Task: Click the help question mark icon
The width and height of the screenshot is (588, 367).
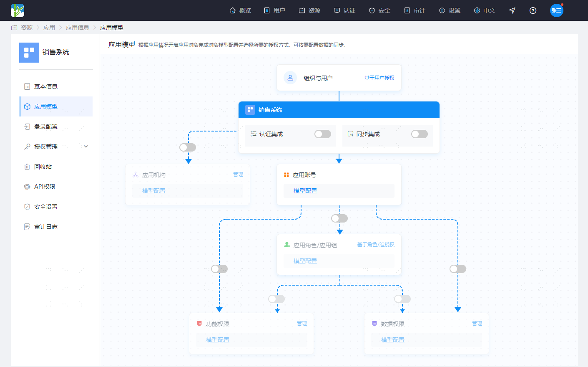Action: pyautogui.click(x=533, y=10)
